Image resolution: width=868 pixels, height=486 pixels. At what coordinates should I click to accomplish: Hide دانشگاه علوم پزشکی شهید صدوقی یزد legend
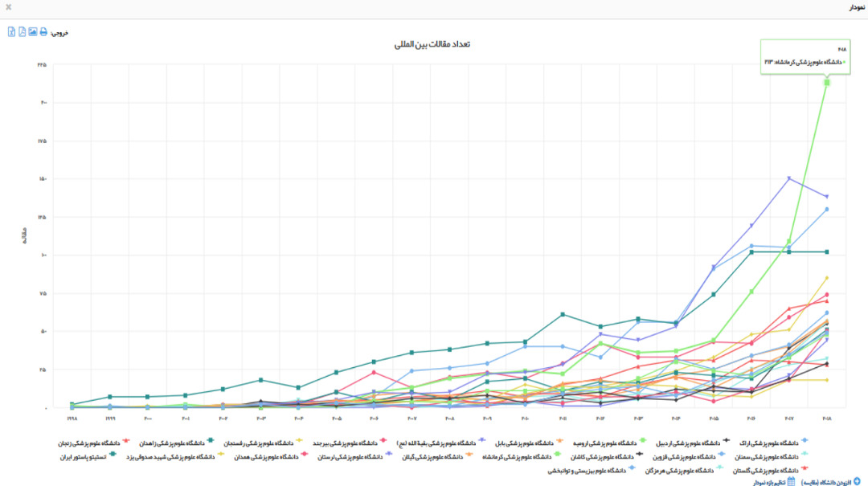coord(175,456)
